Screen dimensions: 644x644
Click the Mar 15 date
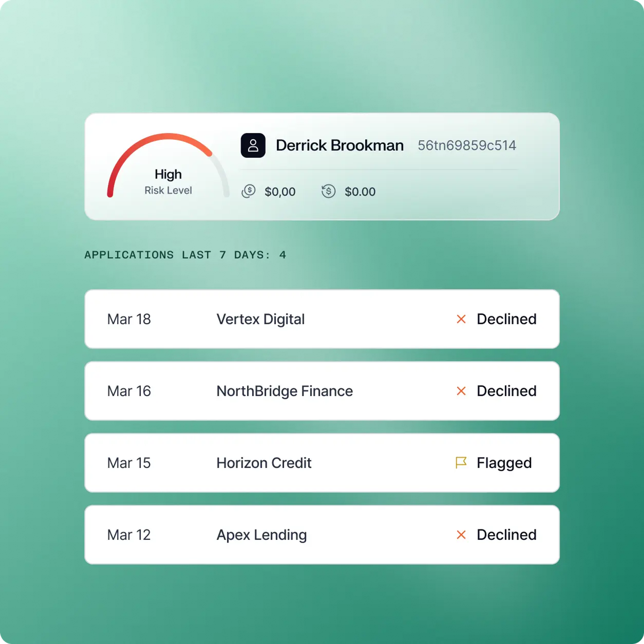[129, 463]
